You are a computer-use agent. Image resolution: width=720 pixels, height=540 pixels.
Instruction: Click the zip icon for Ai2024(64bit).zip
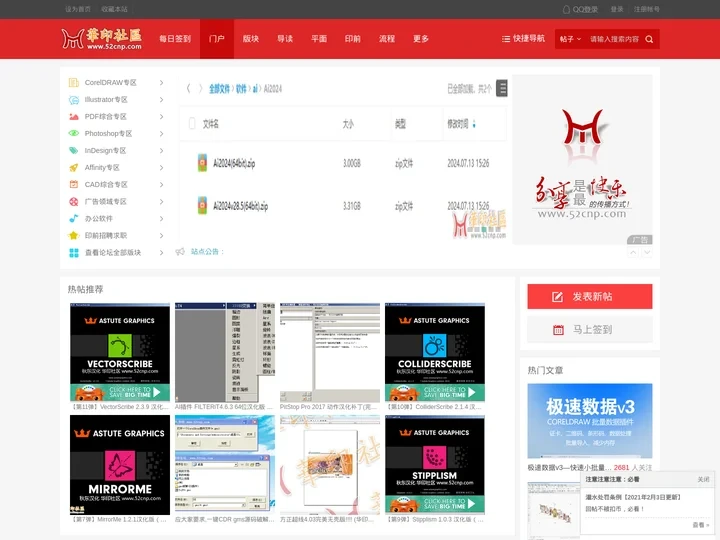[x=202, y=163]
